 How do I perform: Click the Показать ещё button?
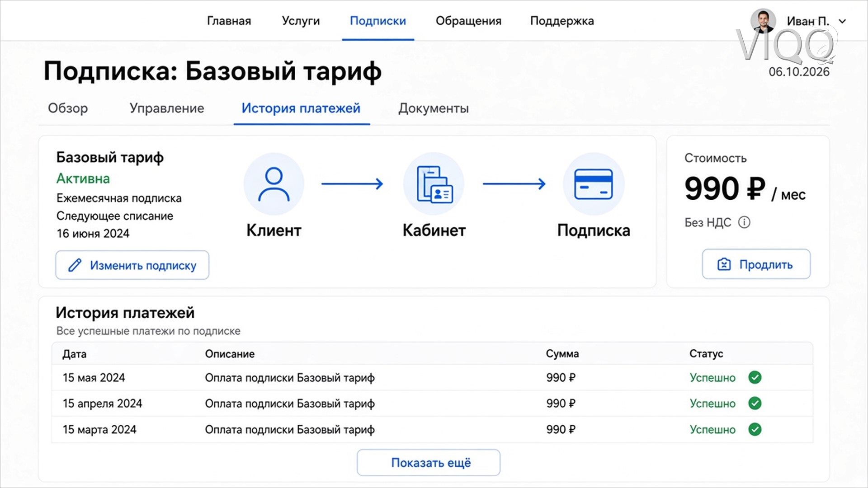tap(429, 463)
